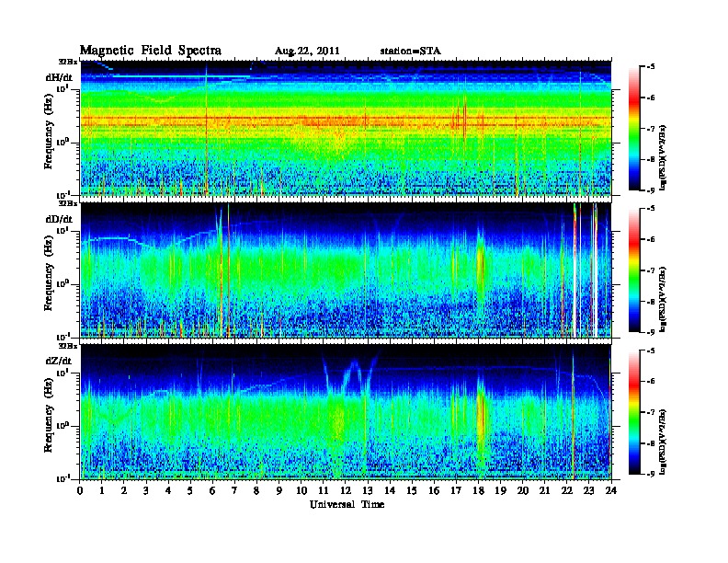The width and height of the screenshot is (728, 563).
Task: Click the dH/dt spectrogram plot area
Action: tap(346, 128)
